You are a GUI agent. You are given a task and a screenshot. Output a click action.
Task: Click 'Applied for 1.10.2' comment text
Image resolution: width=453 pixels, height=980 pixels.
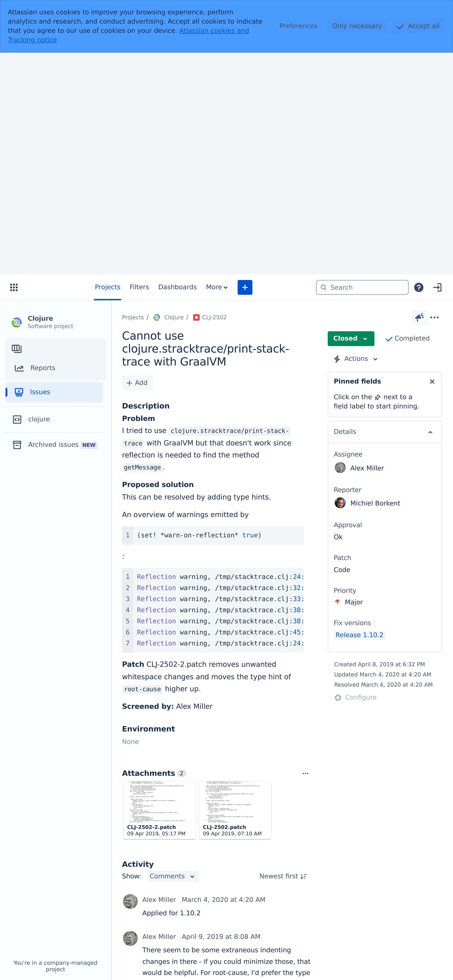[x=171, y=913]
